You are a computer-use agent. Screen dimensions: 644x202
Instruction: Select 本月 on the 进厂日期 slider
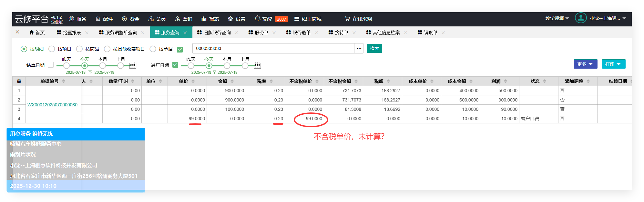coord(227,66)
